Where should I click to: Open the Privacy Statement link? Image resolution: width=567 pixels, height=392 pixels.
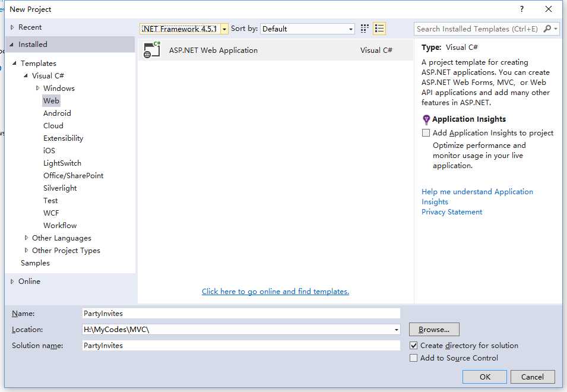tap(452, 212)
